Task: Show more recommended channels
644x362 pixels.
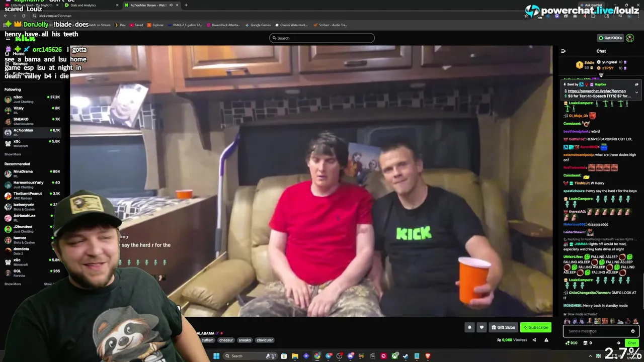Action: pos(13,284)
